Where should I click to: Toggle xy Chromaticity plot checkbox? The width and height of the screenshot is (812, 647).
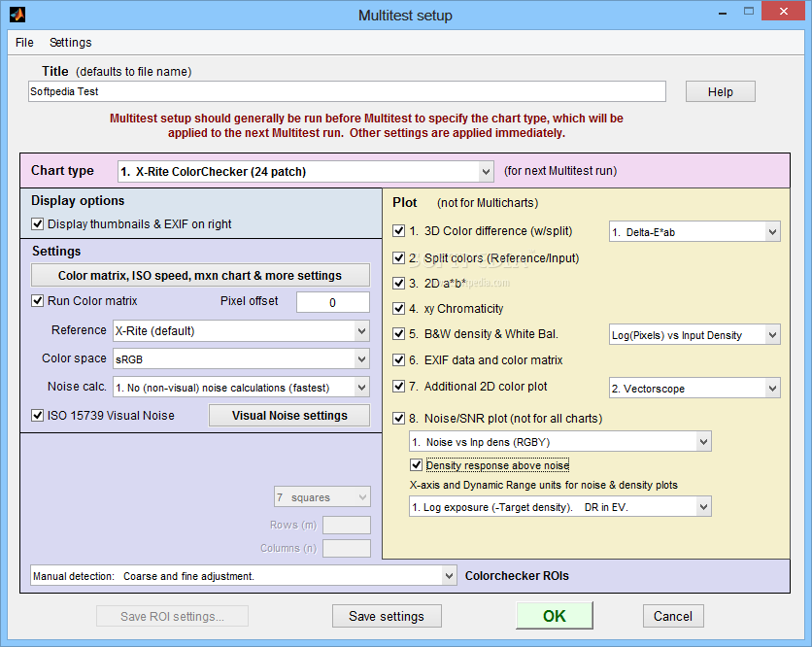[x=399, y=308]
